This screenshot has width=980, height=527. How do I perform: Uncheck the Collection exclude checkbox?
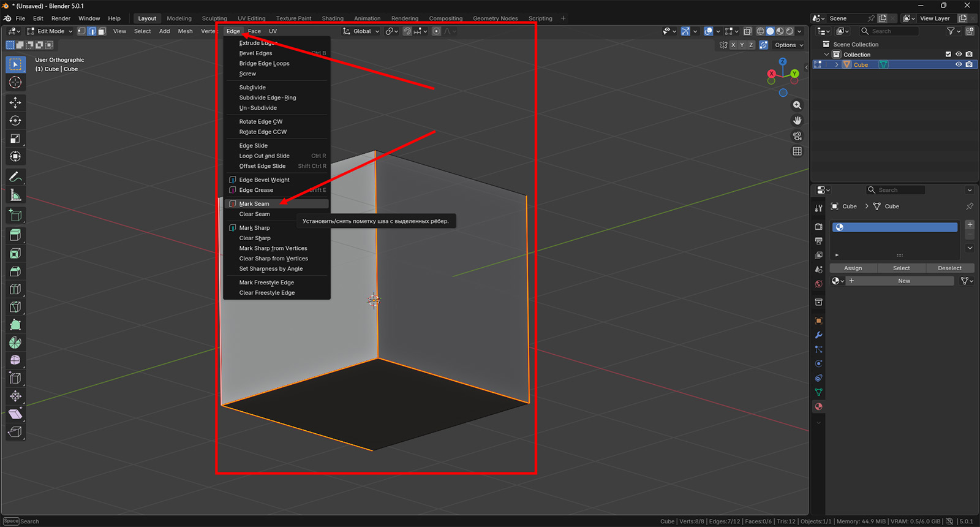pyautogui.click(x=948, y=55)
